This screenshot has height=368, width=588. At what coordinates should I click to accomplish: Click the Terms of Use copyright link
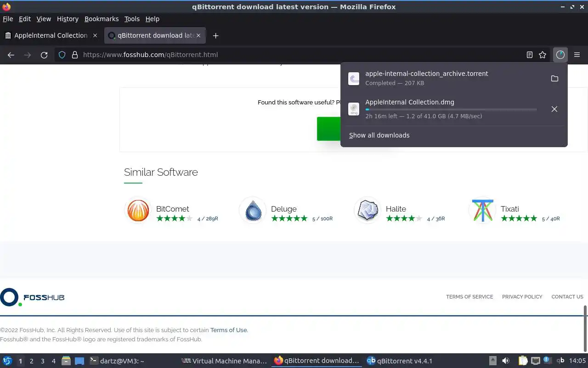(229, 330)
